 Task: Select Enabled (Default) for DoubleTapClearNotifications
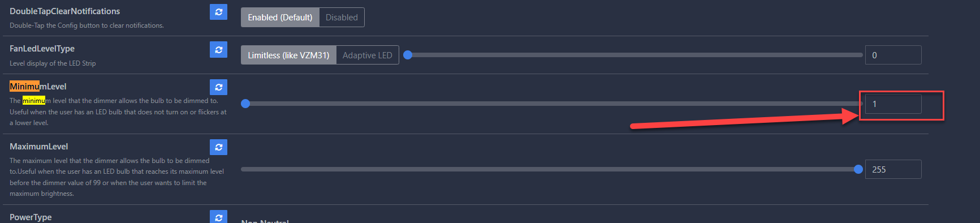click(280, 18)
